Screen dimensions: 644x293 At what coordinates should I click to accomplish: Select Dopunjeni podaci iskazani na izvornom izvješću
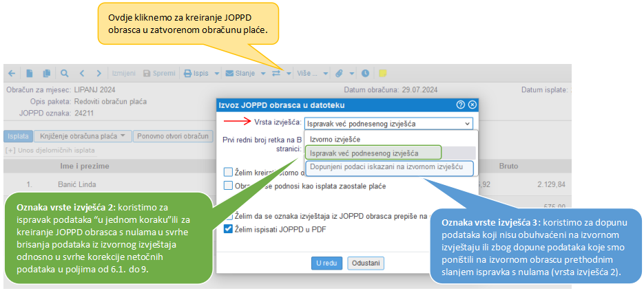[389, 167]
